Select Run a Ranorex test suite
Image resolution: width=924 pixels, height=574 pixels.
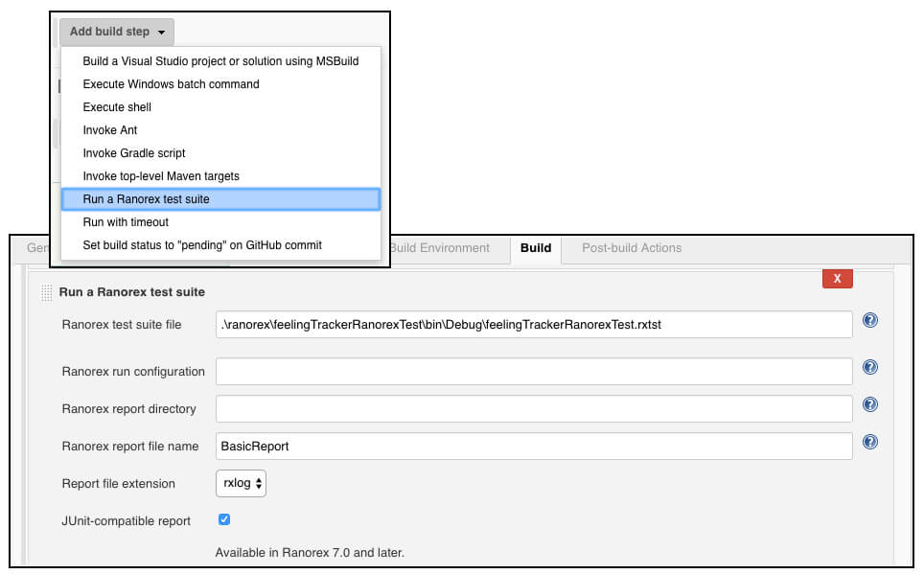[x=220, y=199]
